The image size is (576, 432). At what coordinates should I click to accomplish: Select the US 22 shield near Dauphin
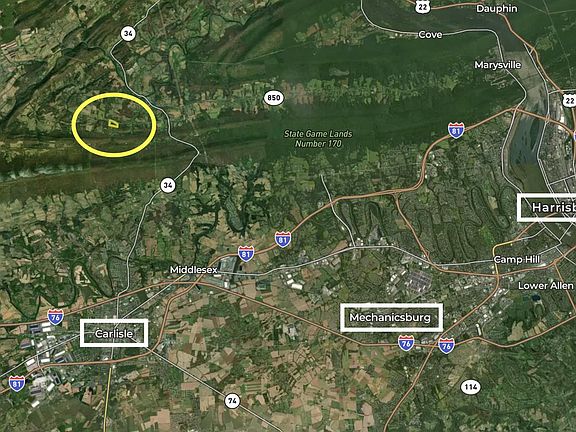pyautogui.click(x=422, y=6)
